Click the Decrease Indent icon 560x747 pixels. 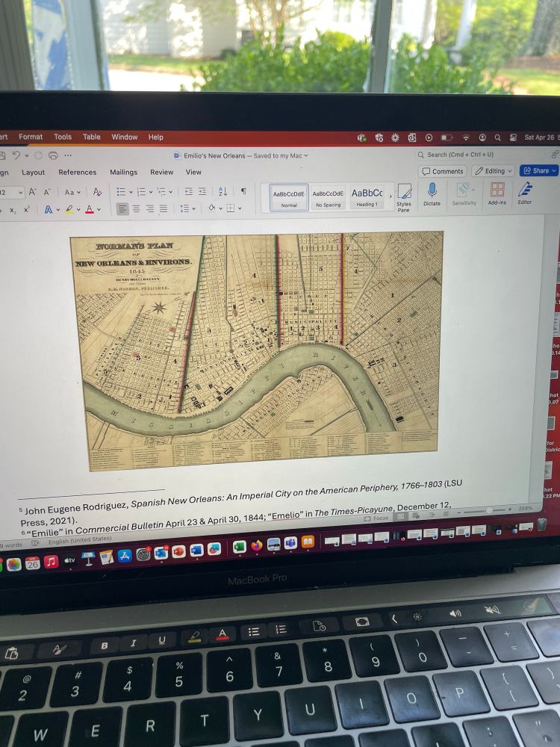[x=189, y=191]
